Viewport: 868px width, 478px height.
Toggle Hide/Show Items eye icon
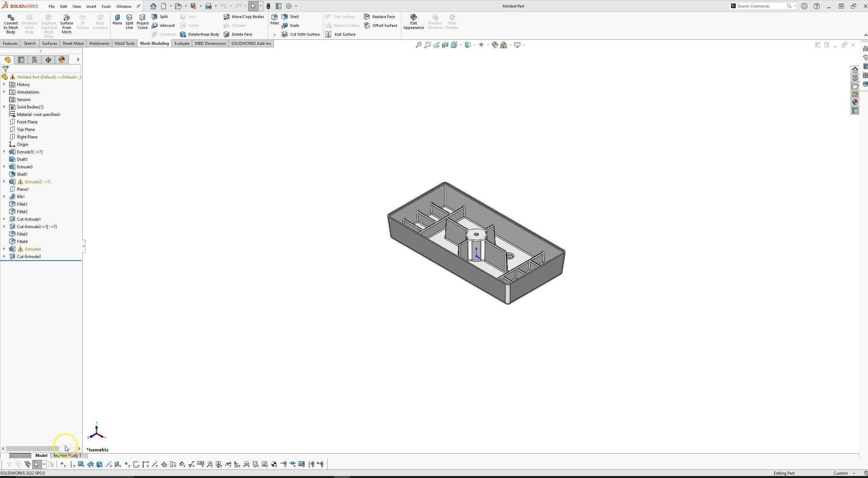click(x=482, y=45)
